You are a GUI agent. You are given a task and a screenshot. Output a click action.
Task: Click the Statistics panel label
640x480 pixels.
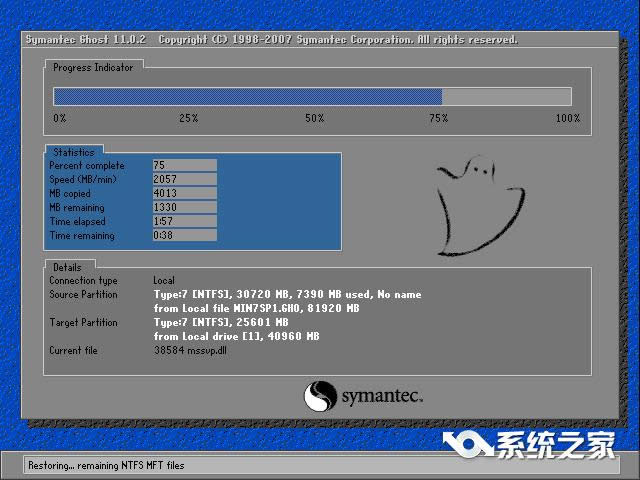(x=74, y=152)
